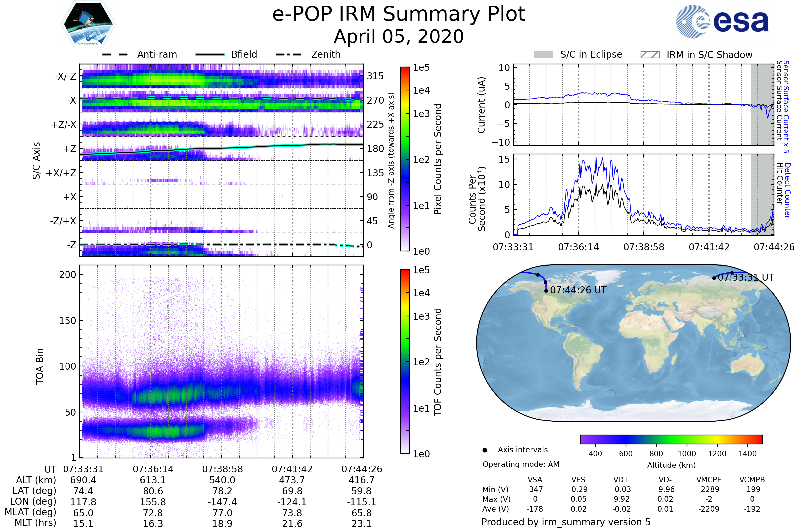Click the -X/-Z axis row label

pyautogui.click(x=66, y=76)
